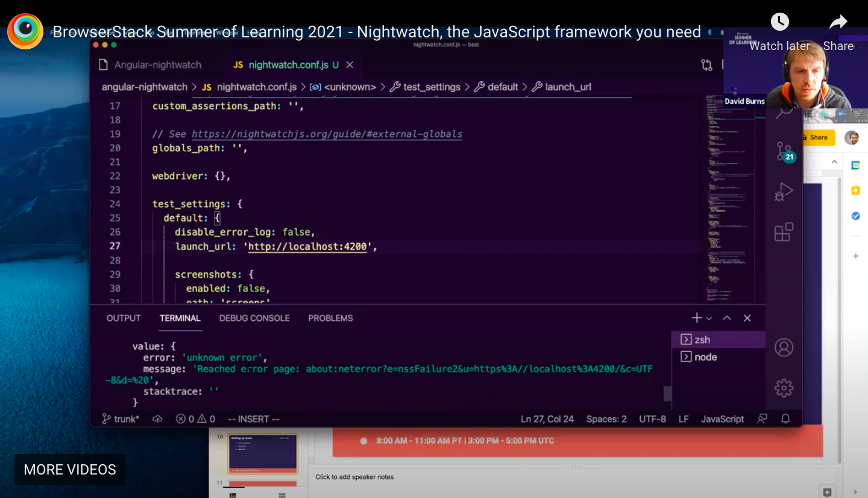The width and height of the screenshot is (868, 498).
Task: Open the Search view magnifier icon
Action: tap(784, 112)
